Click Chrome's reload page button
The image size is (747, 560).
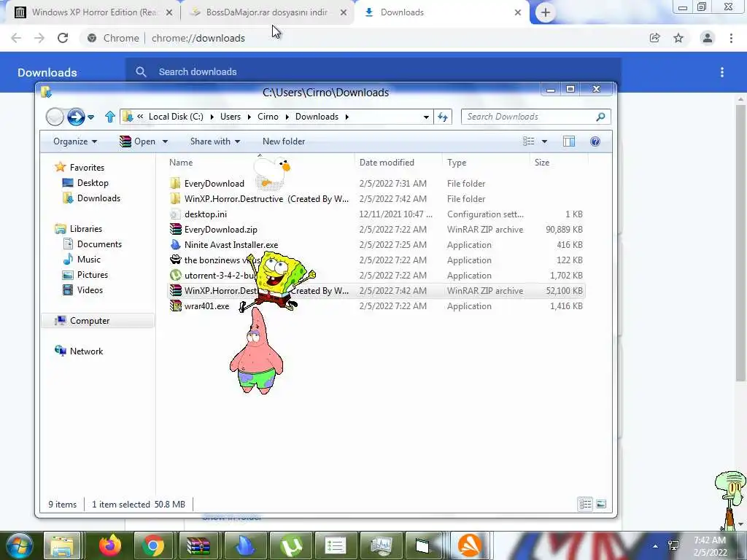pyautogui.click(x=63, y=38)
